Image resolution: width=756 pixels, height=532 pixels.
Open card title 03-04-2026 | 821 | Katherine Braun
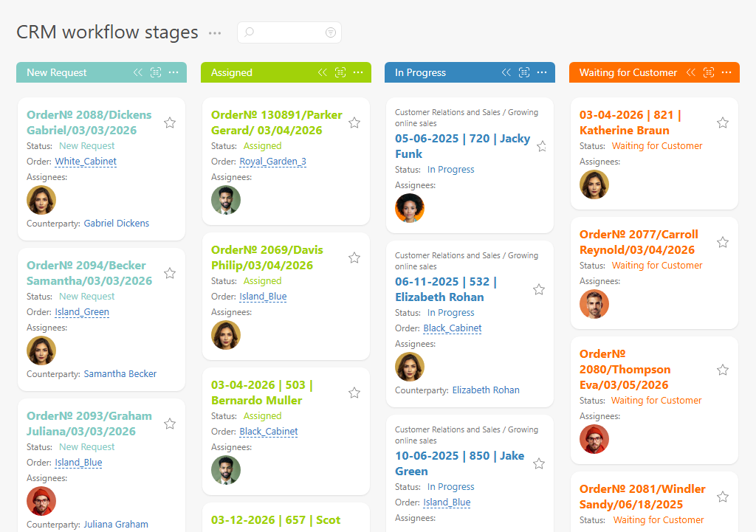[x=630, y=122]
